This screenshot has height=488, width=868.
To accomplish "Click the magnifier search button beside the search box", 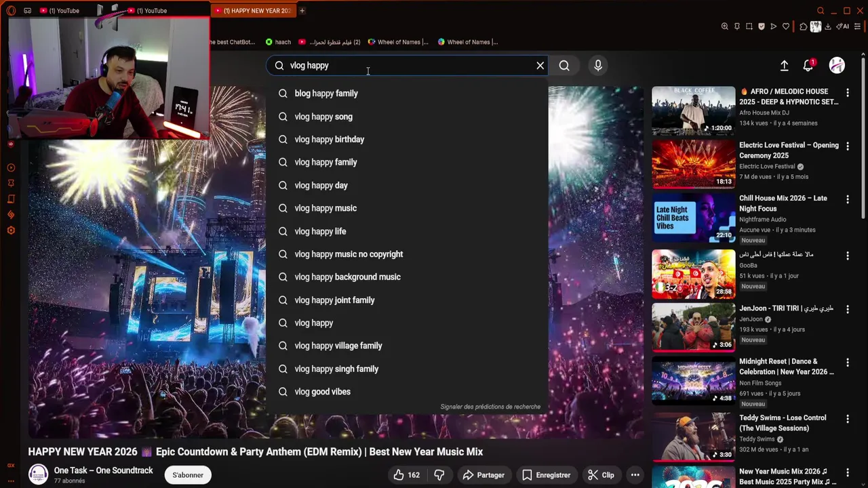I will pos(564,66).
